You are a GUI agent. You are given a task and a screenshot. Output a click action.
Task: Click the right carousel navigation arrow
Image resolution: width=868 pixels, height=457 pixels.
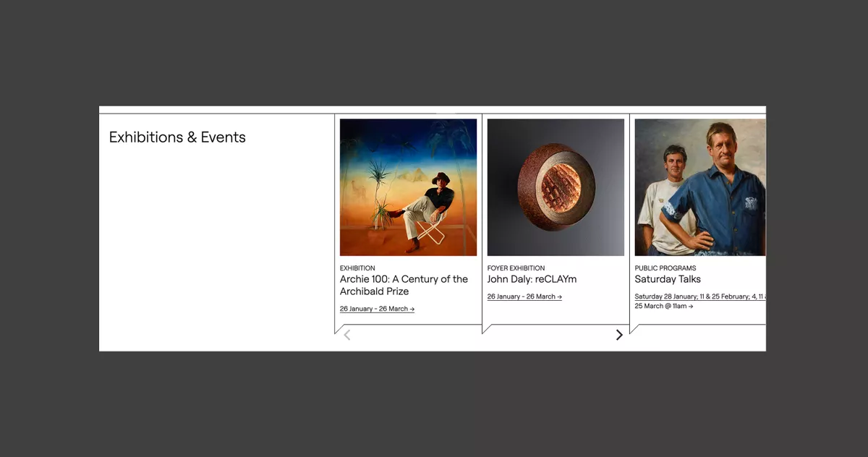coord(619,334)
